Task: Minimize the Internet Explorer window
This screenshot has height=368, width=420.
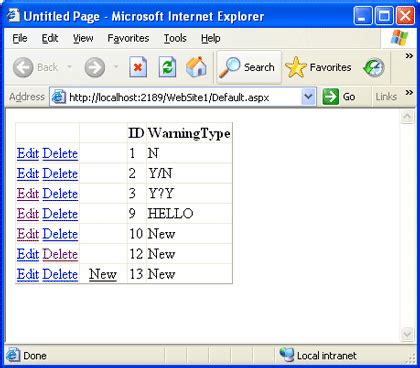Action: 363,16
